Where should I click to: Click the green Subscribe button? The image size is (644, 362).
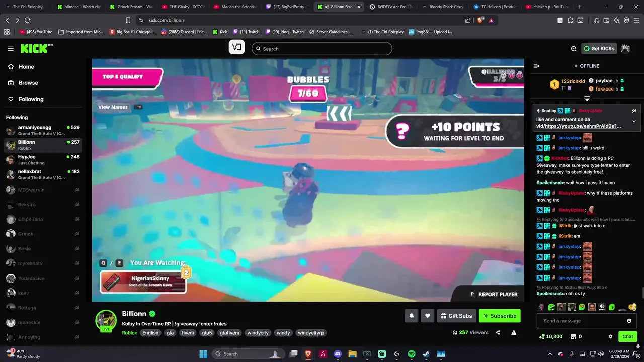tap(500, 316)
